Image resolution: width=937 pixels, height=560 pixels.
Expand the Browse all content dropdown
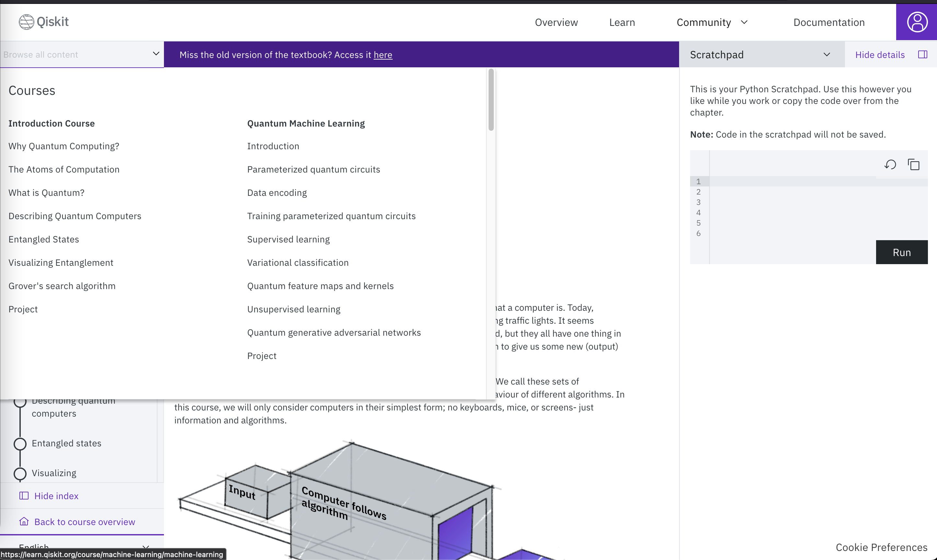pyautogui.click(x=156, y=54)
